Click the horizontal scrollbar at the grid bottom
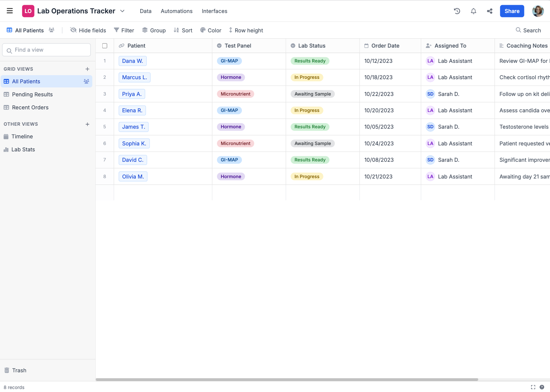Viewport: 550px width, 392px height. coord(287,380)
